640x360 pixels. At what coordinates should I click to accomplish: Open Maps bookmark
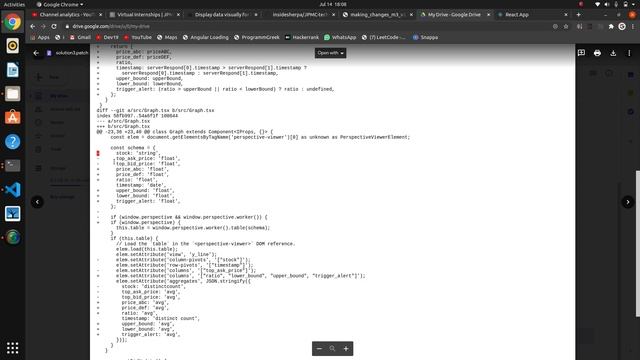pos(167,37)
